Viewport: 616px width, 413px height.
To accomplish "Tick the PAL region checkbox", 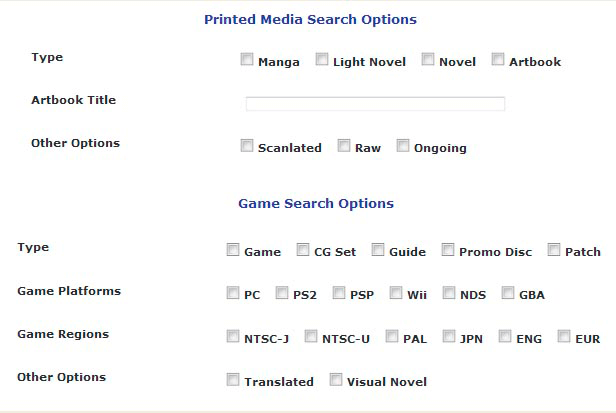I will pyautogui.click(x=392, y=336).
